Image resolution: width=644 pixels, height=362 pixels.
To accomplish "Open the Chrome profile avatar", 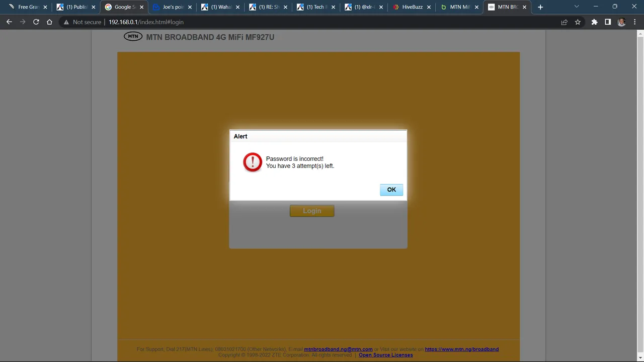I will click(621, 22).
